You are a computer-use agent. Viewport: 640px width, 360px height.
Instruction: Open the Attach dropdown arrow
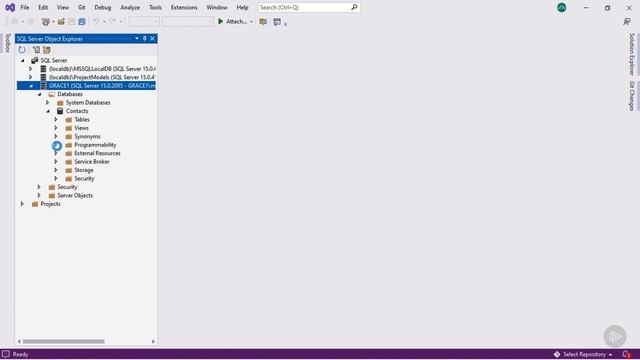point(251,22)
